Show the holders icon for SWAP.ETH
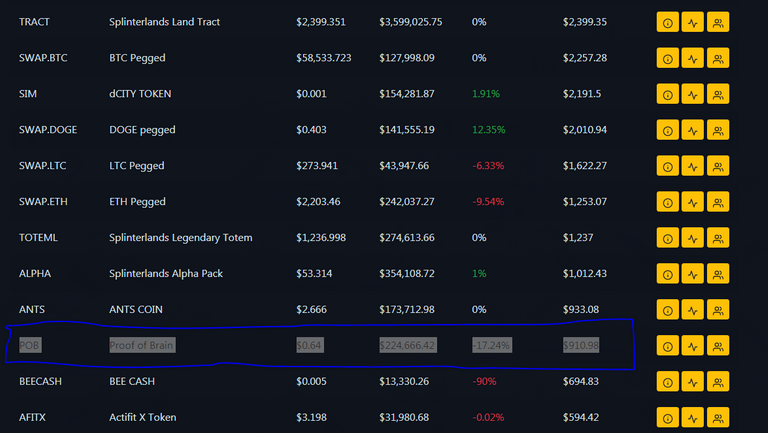Viewport: 768px width, 433px height. click(x=718, y=202)
